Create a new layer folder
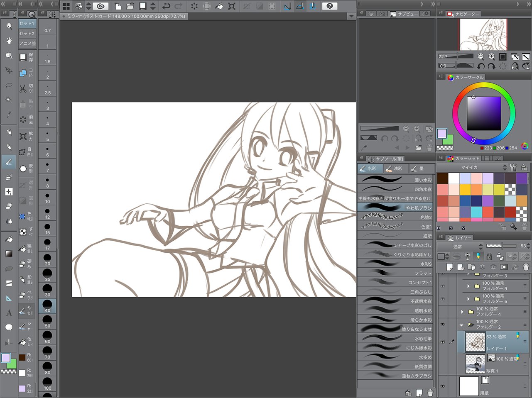Image resolution: width=532 pixels, height=398 pixels. pos(471,267)
